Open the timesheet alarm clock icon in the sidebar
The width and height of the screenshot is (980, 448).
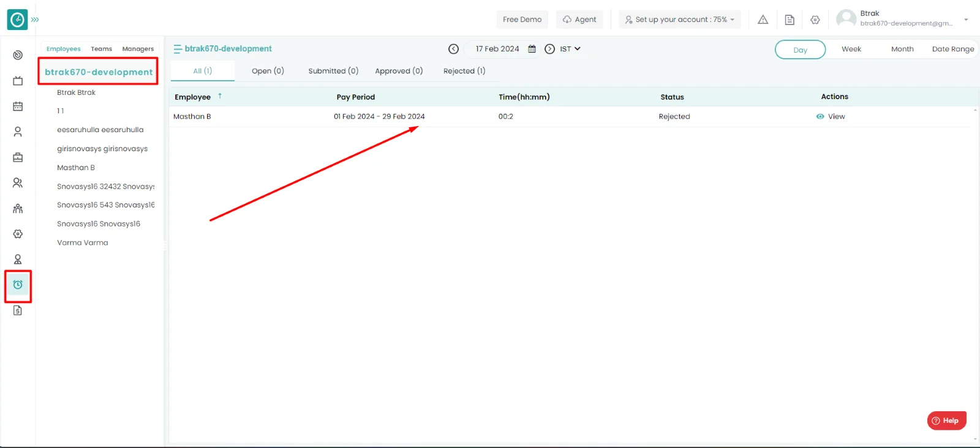point(18,285)
